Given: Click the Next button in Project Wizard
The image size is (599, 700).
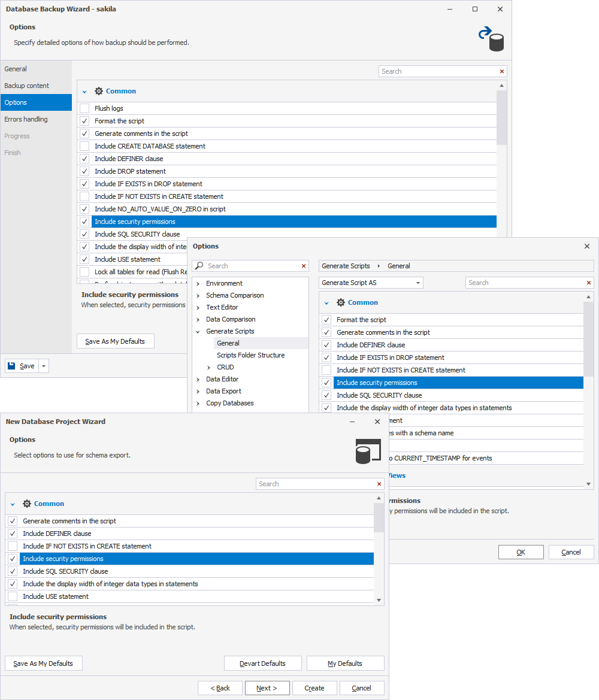Looking at the screenshot, I should [267, 688].
